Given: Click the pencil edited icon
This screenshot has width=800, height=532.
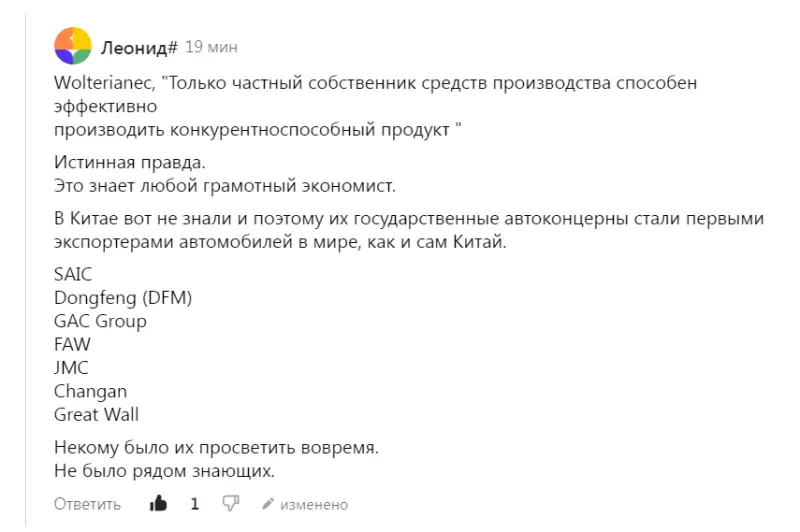Looking at the screenshot, I should point(267,504).
